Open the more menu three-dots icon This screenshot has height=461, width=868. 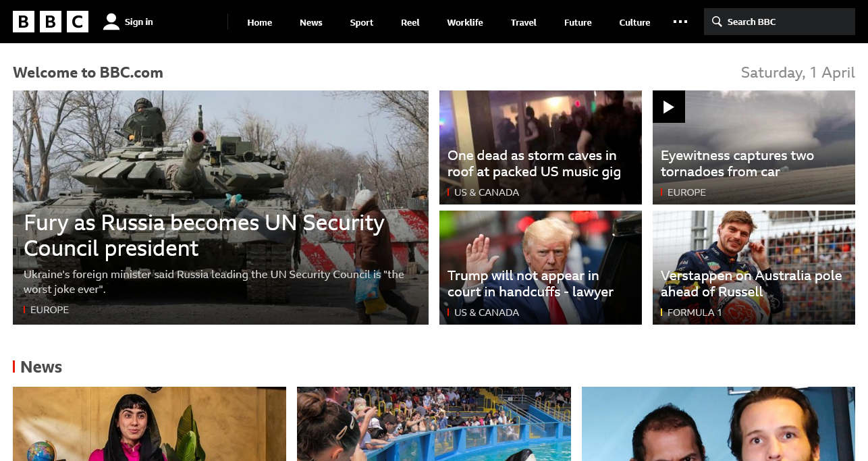(680, 22)
